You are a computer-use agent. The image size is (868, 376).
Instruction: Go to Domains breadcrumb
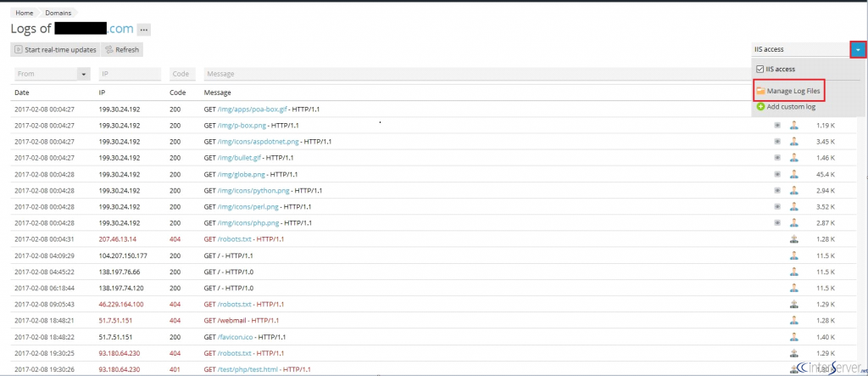(58, 13)
